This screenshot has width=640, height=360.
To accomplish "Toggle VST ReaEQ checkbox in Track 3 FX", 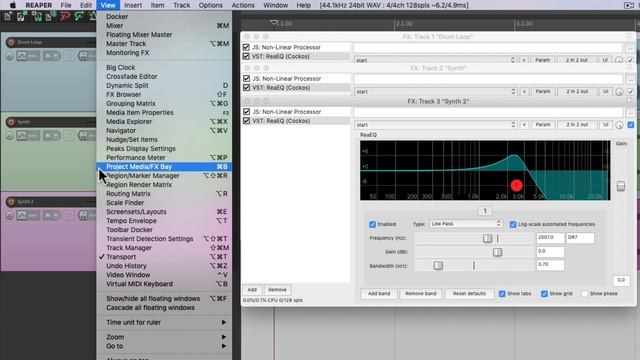I will [x=246, y=121].
